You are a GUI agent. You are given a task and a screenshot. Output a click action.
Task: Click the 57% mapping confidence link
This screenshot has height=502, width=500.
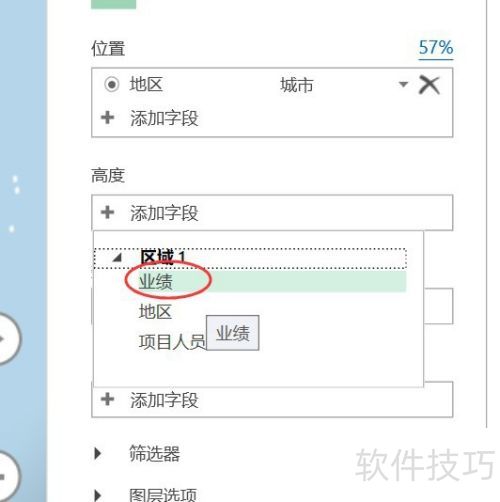[436, 48]
